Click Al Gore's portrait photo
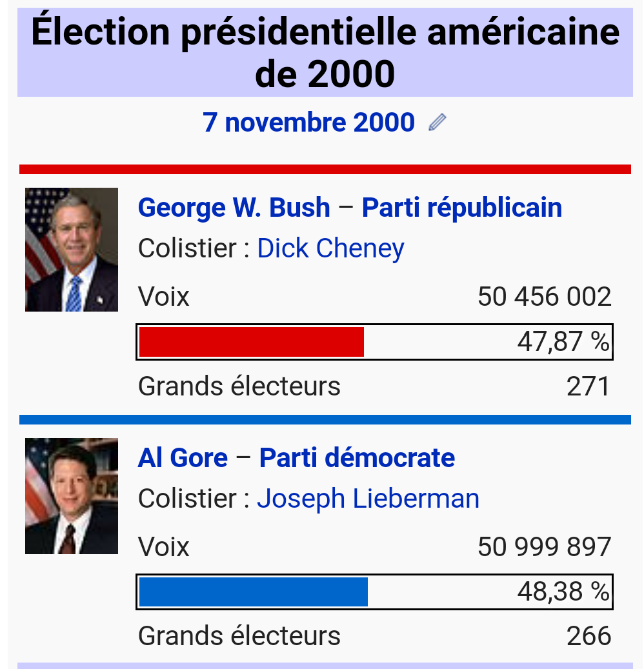The height and width of the screenshot is (669, 644). click(x=72, y=495)
